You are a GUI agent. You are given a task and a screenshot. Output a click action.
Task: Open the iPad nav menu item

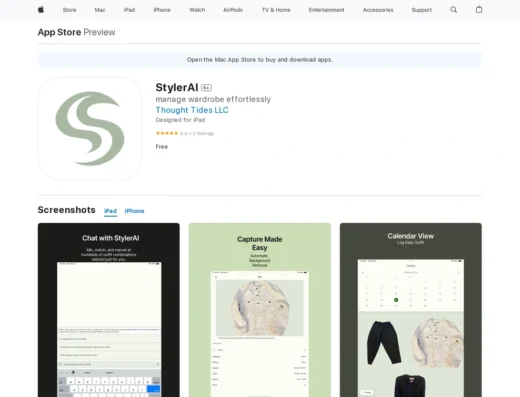click(x=129, y=10)
